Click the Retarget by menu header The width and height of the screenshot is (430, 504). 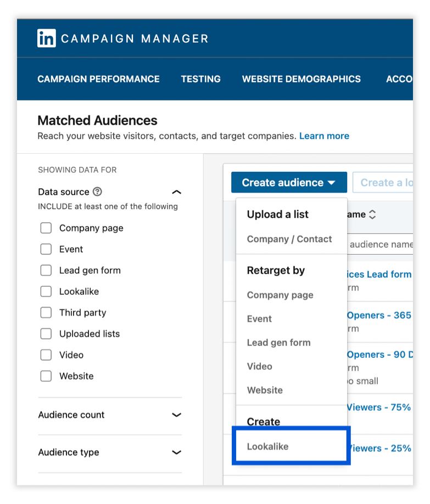(x=276, y=271)
